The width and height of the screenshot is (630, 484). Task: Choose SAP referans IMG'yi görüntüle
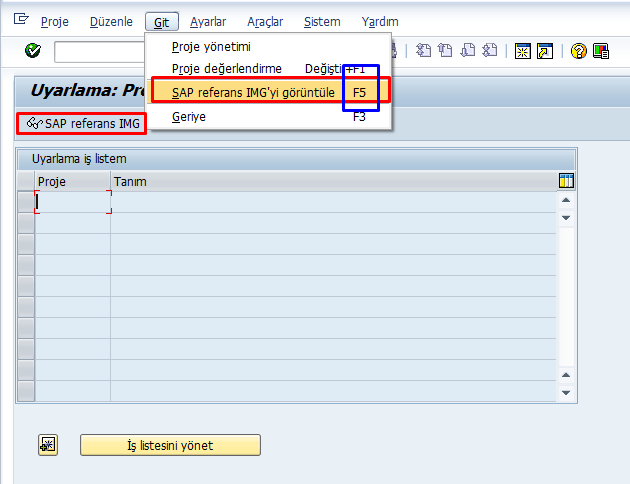tap(270, 91)
